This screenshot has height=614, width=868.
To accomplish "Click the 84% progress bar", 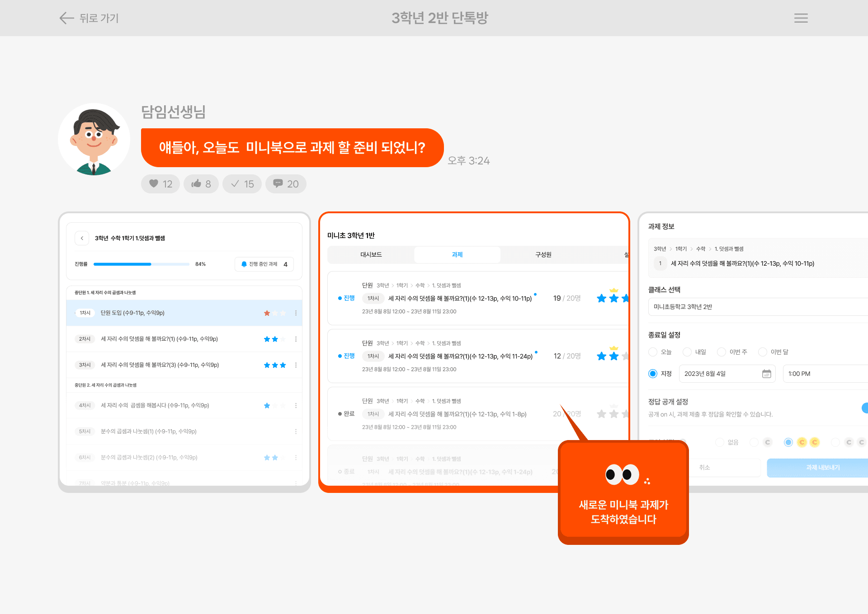I will 141,264.
